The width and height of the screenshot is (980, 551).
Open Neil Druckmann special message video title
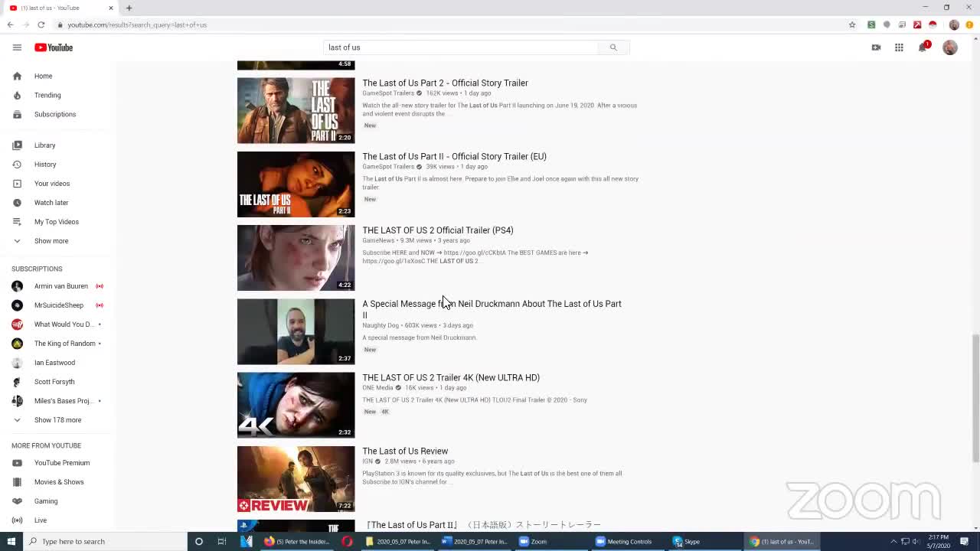[x=492, y=309]
